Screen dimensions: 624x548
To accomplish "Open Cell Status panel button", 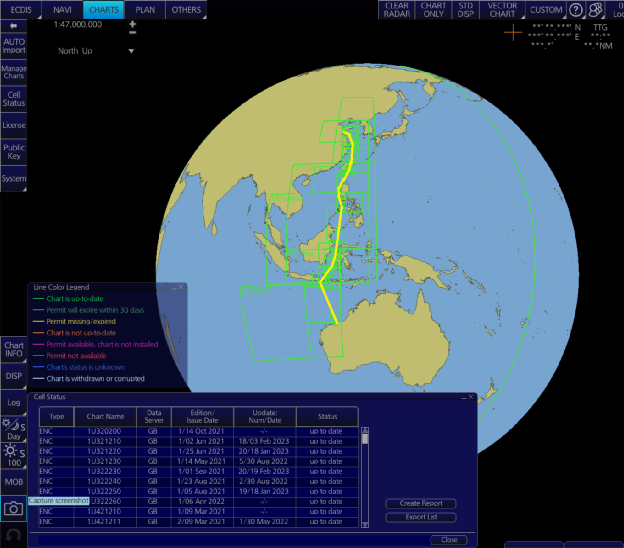I will tap(13, 99).
